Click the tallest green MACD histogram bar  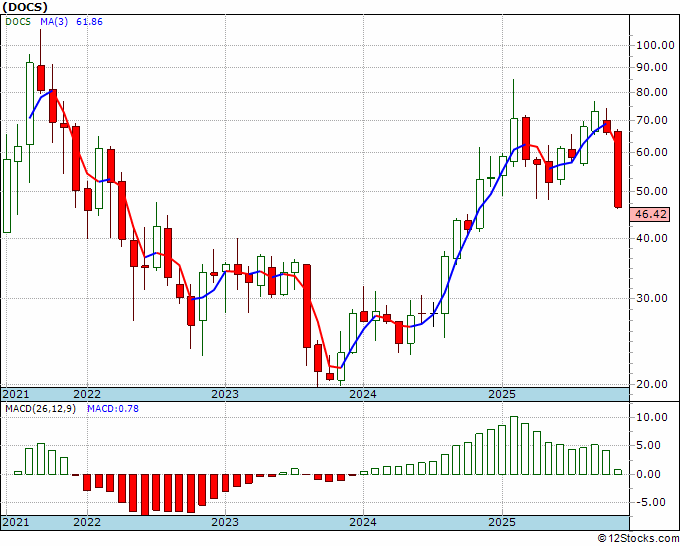[x=514, y=445]
